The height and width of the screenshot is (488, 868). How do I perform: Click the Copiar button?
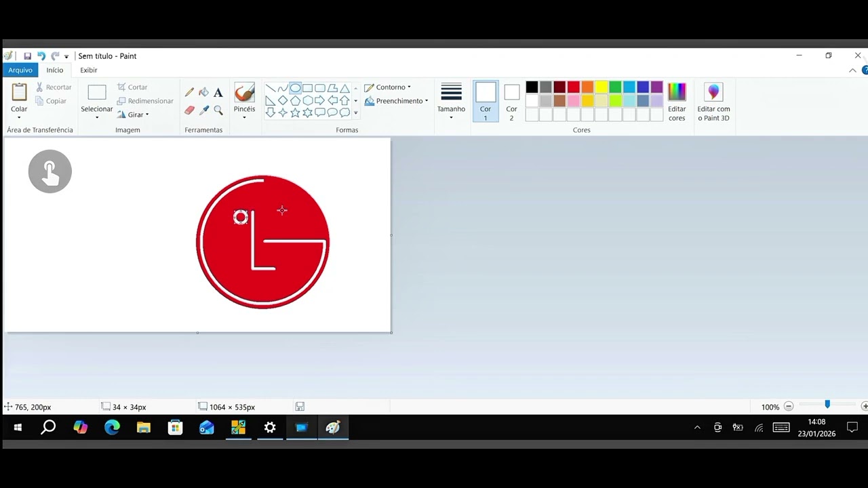point(51,101)
